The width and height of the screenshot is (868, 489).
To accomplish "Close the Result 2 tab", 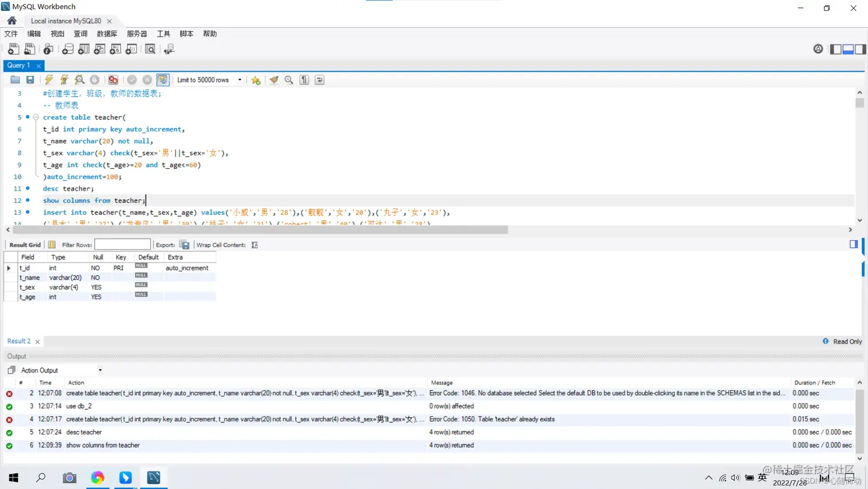I will [x=37, y=342].
